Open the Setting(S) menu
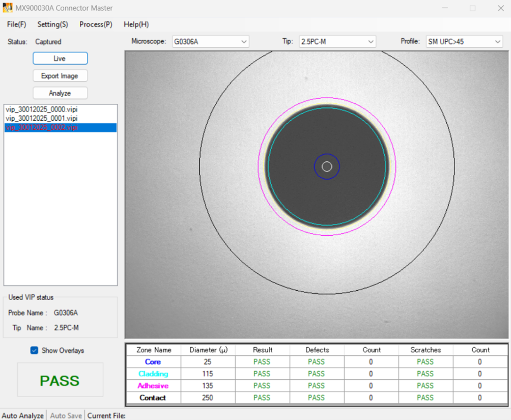 pyautogui.click(x=52, y=24)
